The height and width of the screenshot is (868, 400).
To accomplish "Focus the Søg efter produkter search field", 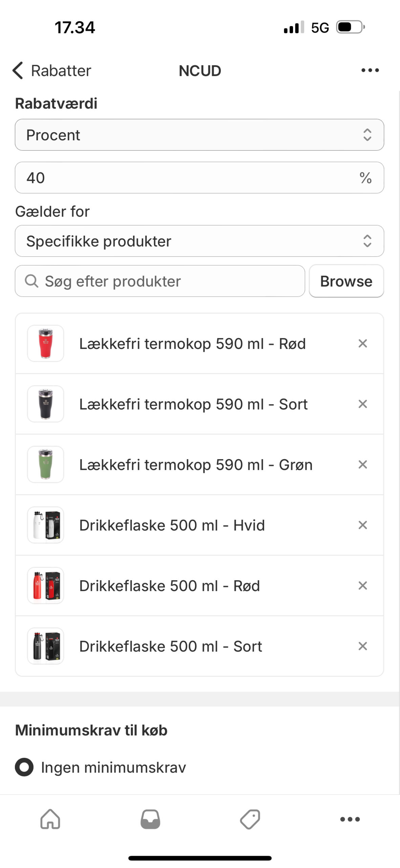I will (x=160, y=281).
